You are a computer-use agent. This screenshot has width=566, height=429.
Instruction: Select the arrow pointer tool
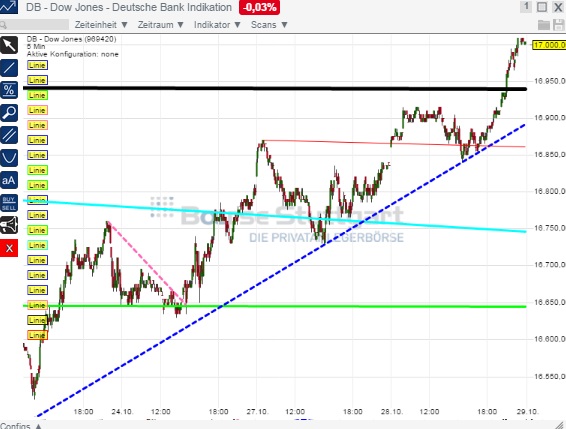pos(9,45)
